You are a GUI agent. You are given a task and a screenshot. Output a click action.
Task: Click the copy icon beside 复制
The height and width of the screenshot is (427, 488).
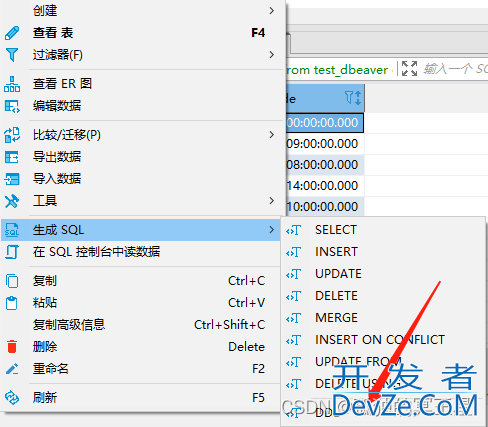coord(12,281)
